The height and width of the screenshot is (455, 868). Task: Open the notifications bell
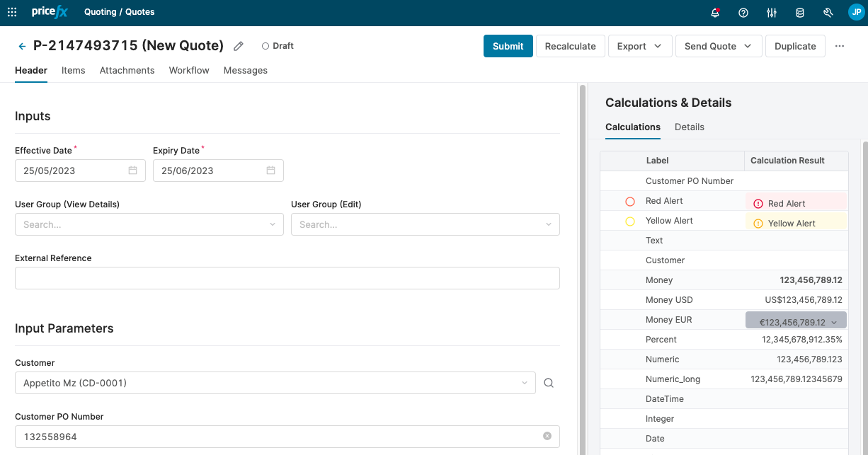715,13
